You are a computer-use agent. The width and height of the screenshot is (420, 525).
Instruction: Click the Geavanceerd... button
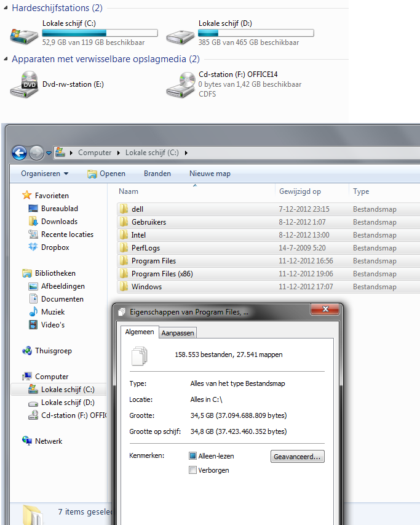click(x=297, y=456)
